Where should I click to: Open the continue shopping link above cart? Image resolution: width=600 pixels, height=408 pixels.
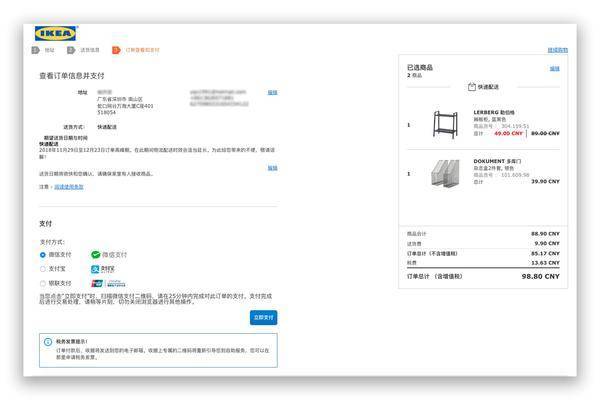click(558, 50)
